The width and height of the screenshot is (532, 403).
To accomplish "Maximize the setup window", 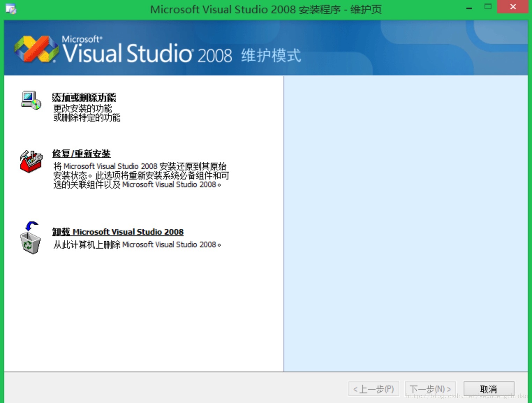I will coord(488,7).
